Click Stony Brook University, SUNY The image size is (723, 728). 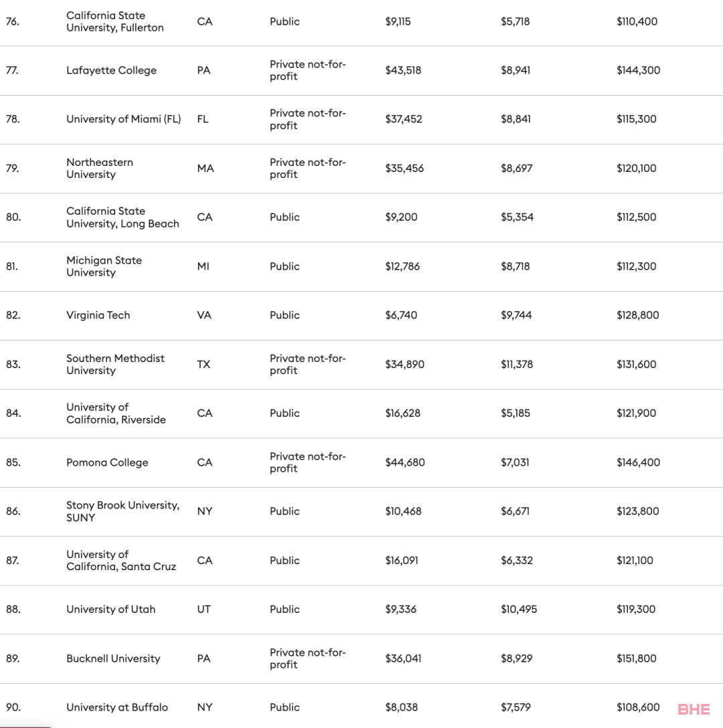(x=123, y=511)
